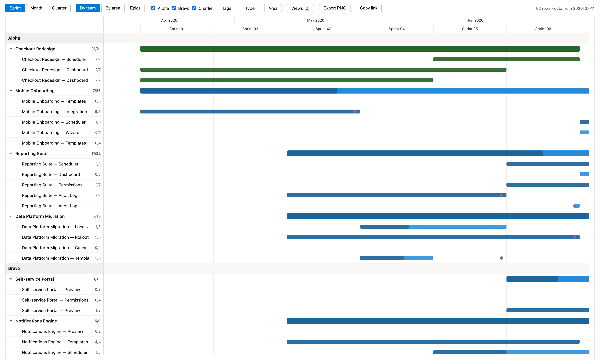Select the Epics grouping
Viewport: 600px width, 364px height.
tap(135, 8)
